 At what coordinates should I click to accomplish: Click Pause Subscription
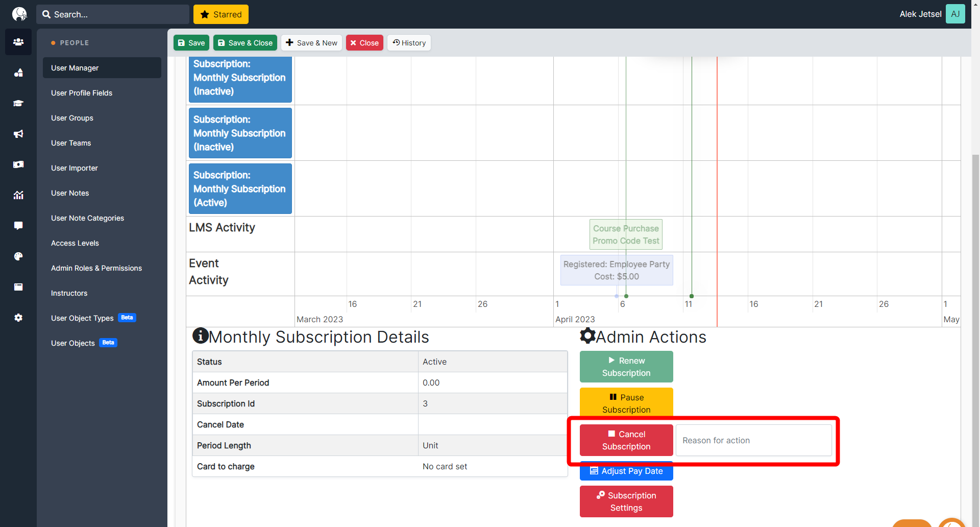click(626, 403)
